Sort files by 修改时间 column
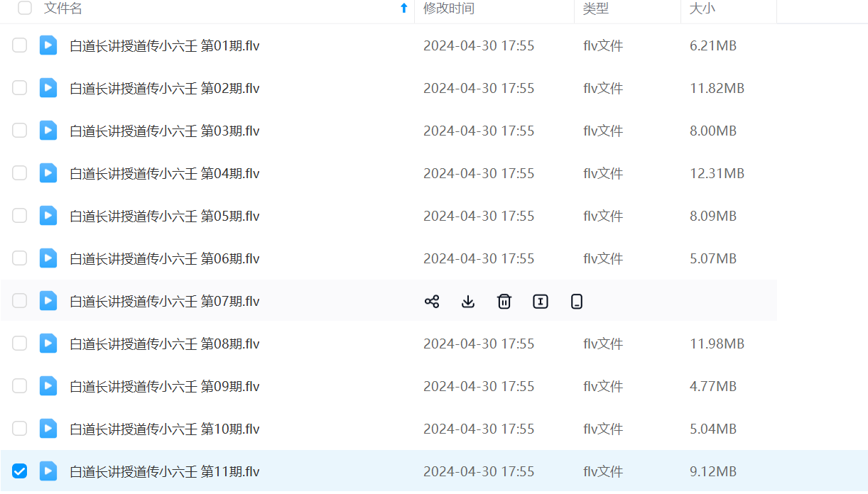Image resolution: width=868 pixels, height=494 pixels. point(449,9)
